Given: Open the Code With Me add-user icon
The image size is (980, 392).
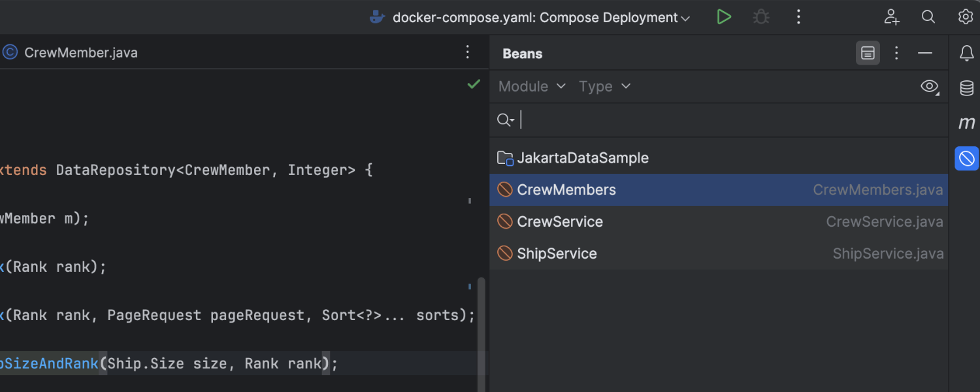Looking at the screenshot, I should [892, 17].
